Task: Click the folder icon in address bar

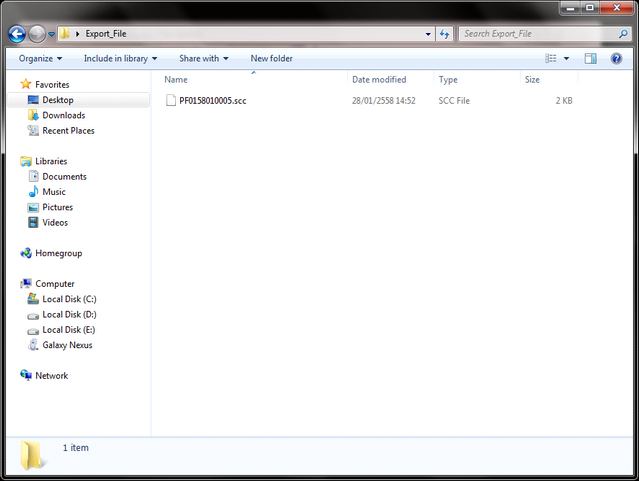Action: click(64, 34)
